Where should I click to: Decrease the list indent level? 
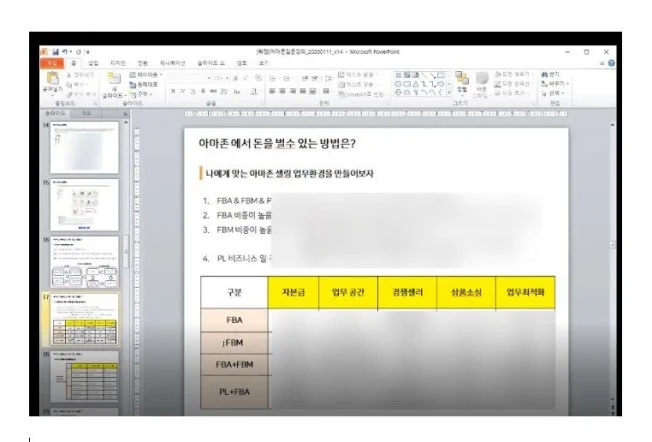(305, 78)
